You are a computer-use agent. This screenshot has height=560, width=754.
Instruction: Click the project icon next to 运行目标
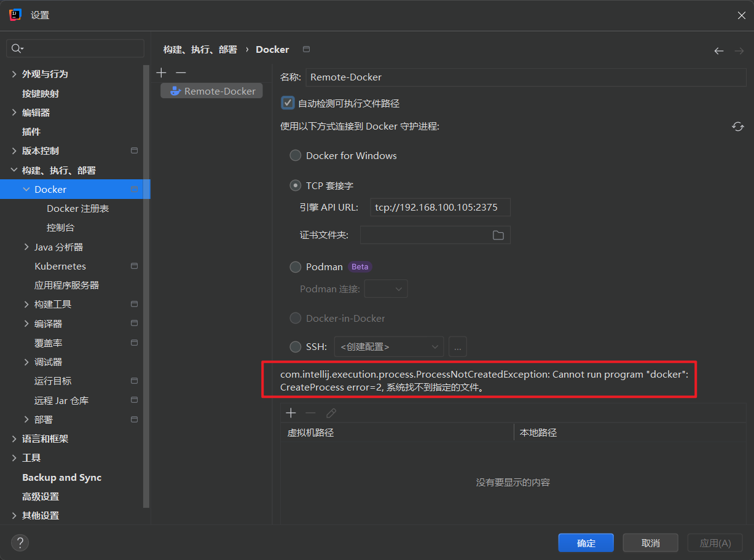click(x=135, y=381)
